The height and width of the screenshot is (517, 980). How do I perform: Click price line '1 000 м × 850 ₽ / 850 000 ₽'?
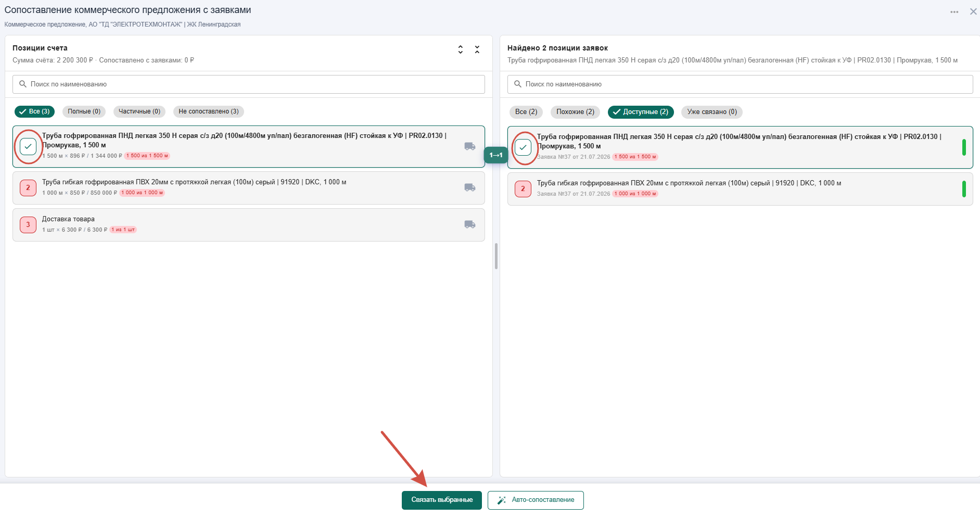click(x=80, y=193)
